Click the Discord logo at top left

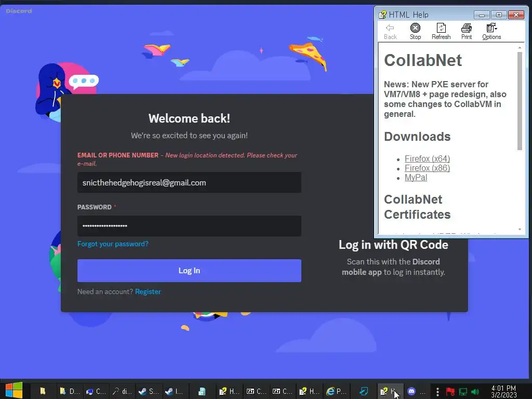coord(19,11)
